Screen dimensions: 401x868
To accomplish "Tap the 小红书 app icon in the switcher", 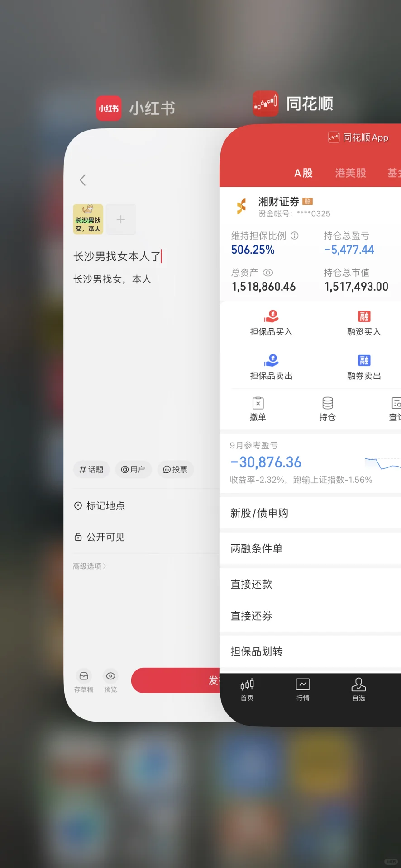I will [109, 108].
